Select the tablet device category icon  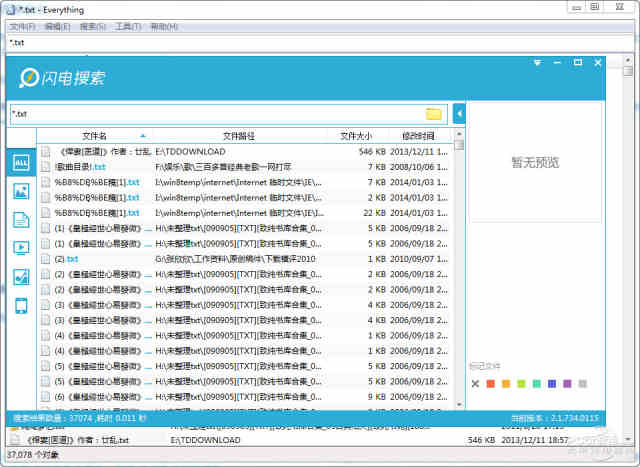[21, 306]
